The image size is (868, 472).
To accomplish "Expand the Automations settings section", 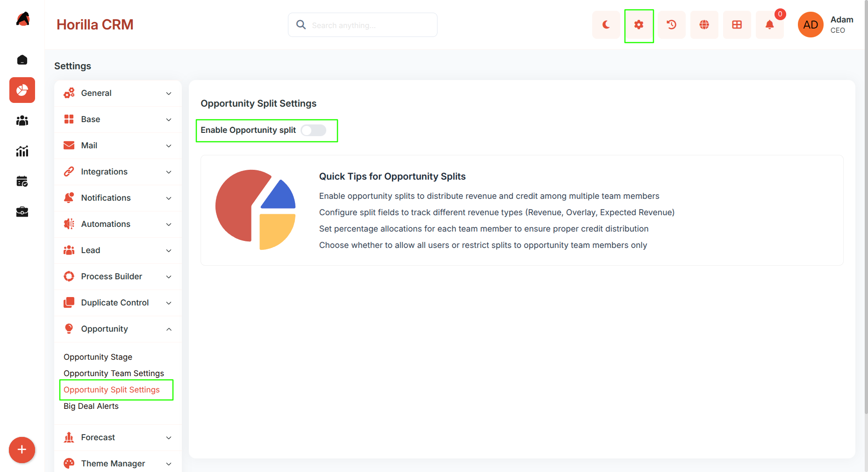I will (x=118, y=224).
